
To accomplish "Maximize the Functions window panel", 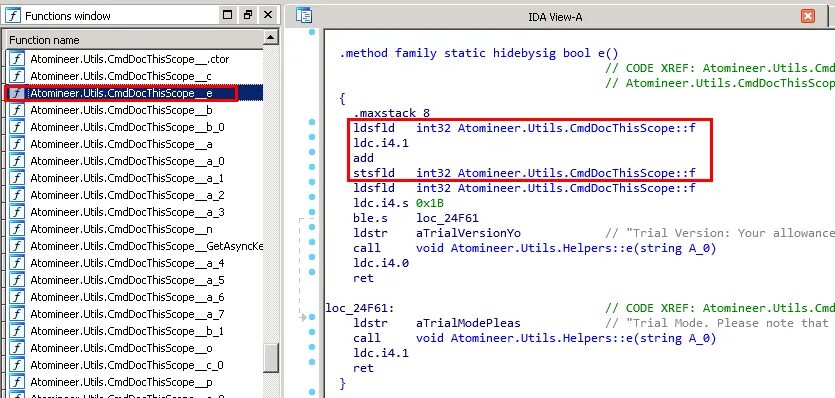I will 227,15.
